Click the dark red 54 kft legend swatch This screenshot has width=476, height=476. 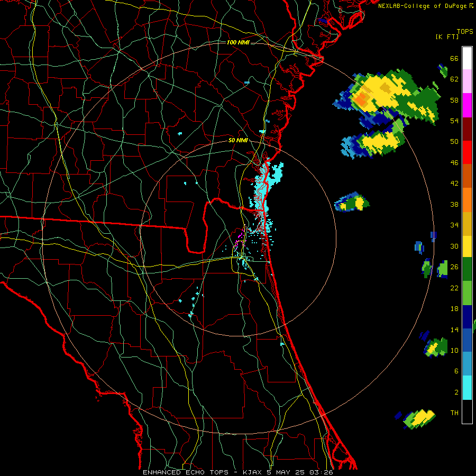click(467, 129)
